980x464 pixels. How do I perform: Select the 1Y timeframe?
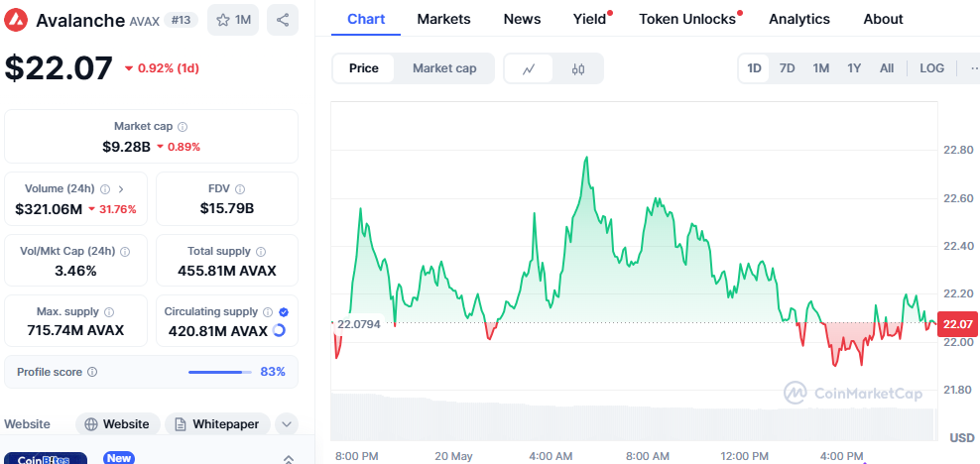click(x=854, y=68)
